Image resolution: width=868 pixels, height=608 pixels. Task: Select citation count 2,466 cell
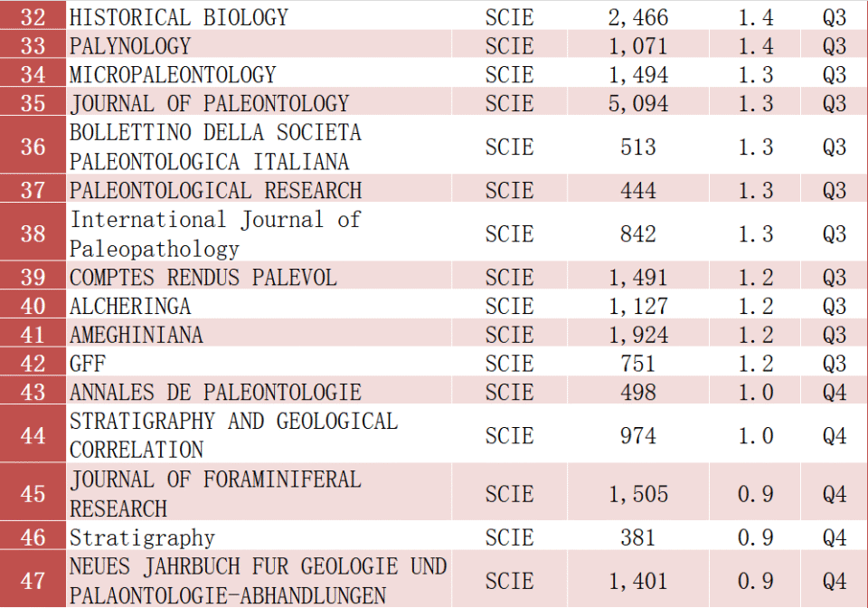(x=637, y=17)
